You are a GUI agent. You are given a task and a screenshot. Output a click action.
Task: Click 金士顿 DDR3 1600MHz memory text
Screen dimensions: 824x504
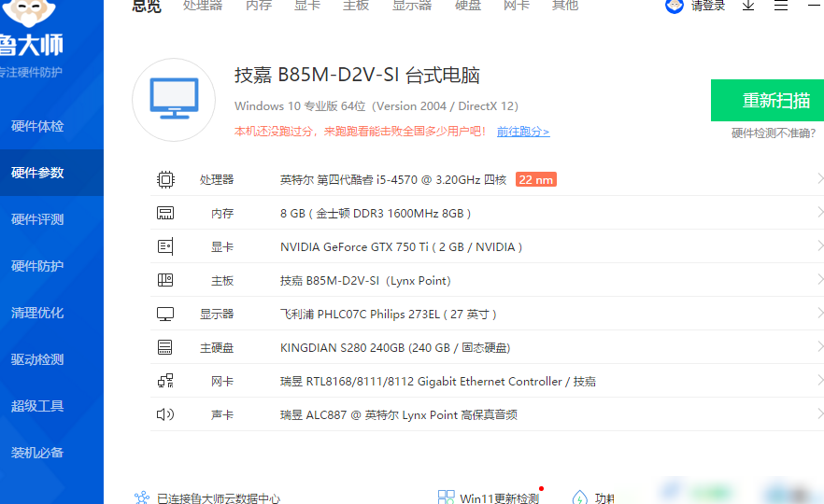point(376,214)
